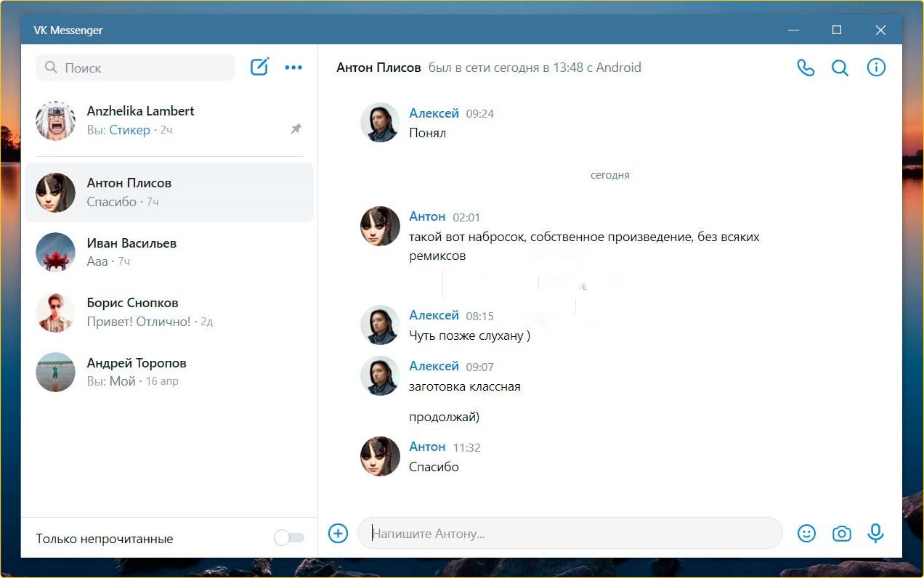
Task: Record a voice message with microphone icon
Action: coord(876,534)
